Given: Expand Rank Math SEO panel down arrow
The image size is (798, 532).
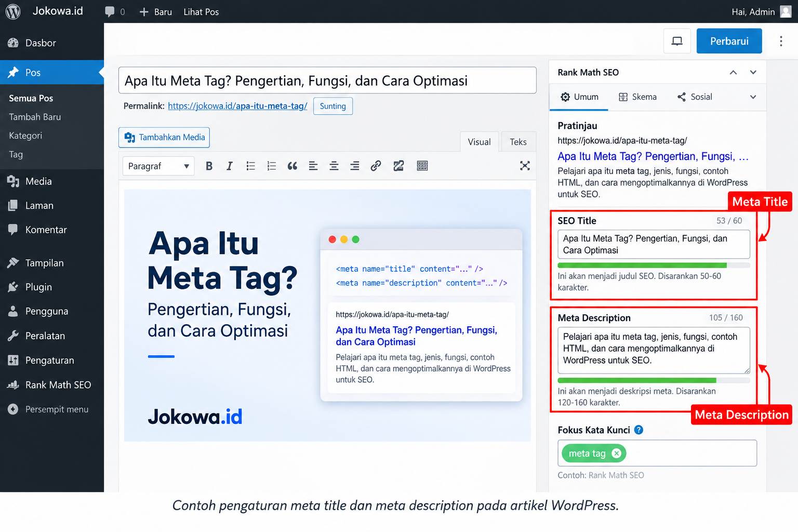Looking at the screenshot, I should point(753,72).
